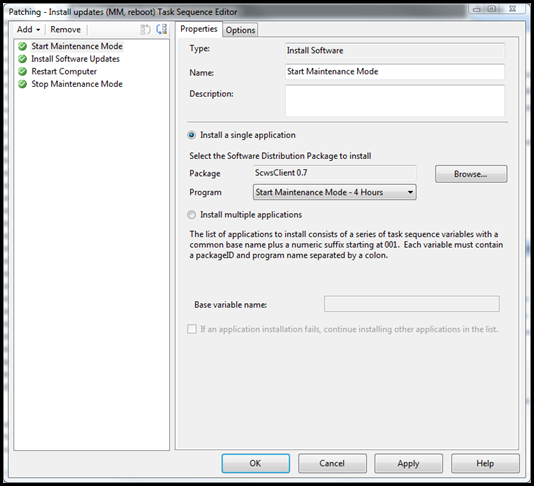The image size is (534, 486).
Task: Click the Apply button
Action: (x=408, y=464)
